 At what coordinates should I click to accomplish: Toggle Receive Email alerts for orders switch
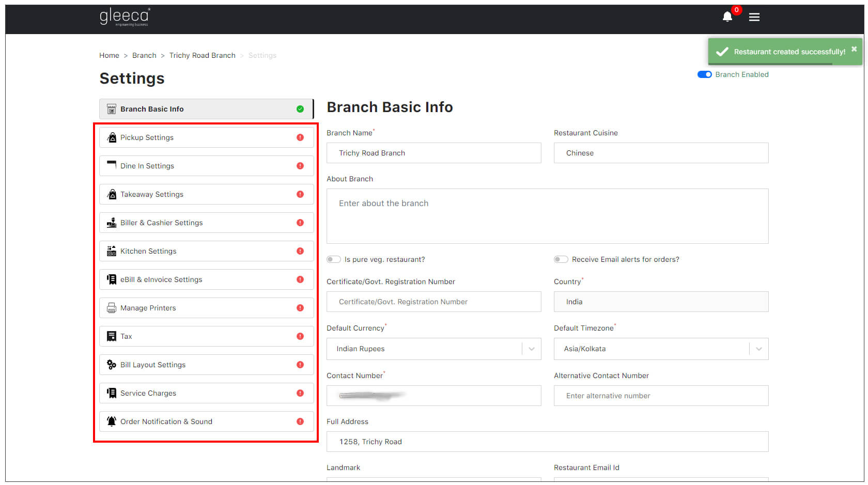click(561, 259)
